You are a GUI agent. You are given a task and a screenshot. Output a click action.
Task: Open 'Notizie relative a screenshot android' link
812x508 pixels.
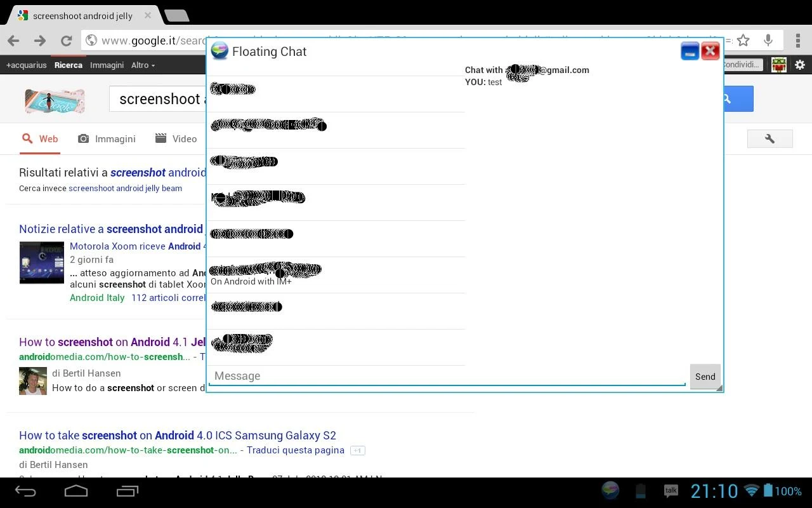click(x=111, y=229)
